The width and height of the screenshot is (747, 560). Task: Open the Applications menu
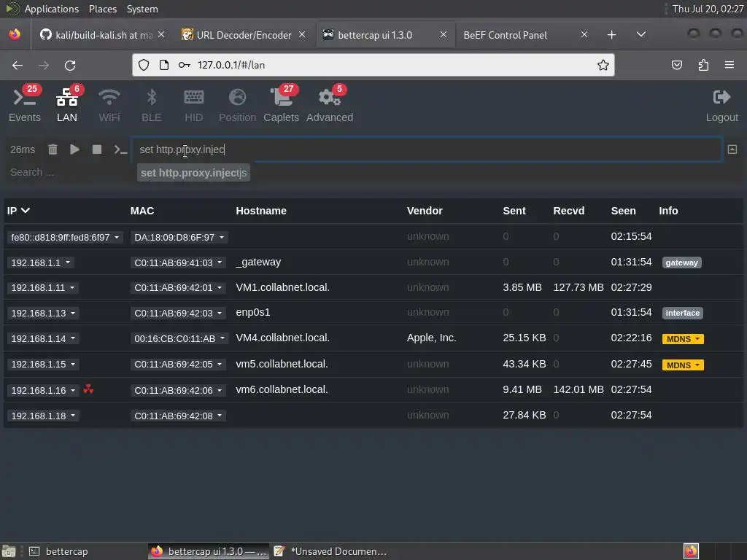click(52, 9)
